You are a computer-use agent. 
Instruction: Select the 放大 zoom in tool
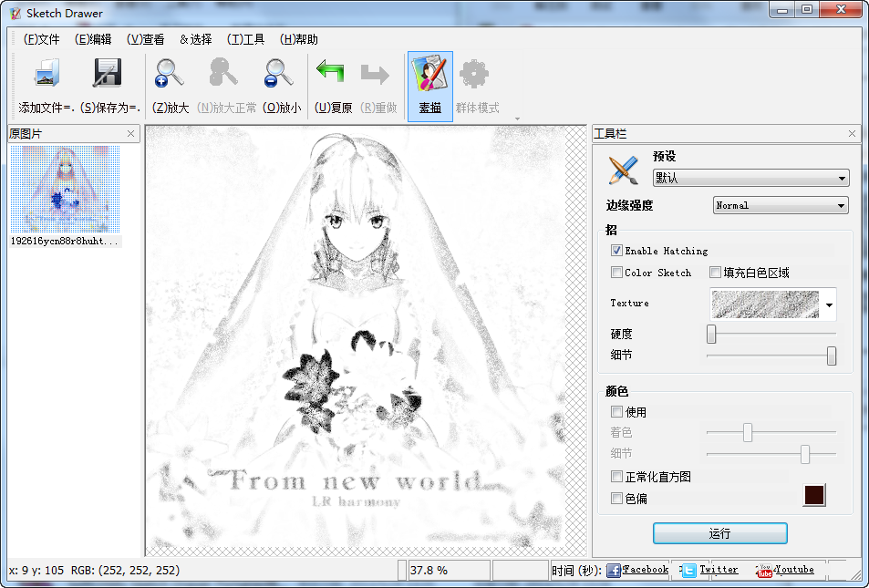(x=167, y=73)
